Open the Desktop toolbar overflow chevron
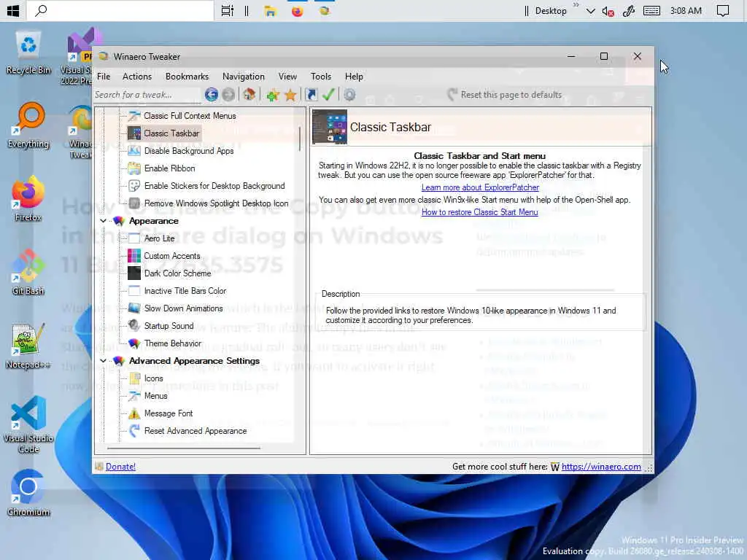 (x=576, y=5)
